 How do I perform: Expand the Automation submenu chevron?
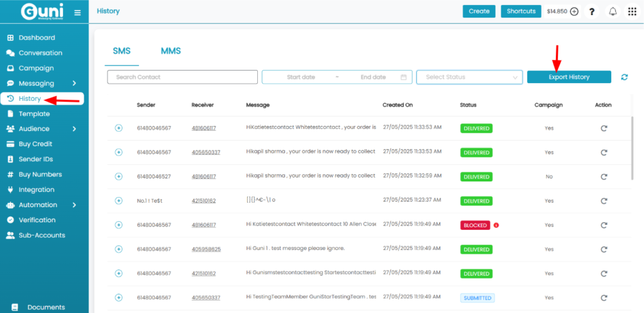coord(74,205)
